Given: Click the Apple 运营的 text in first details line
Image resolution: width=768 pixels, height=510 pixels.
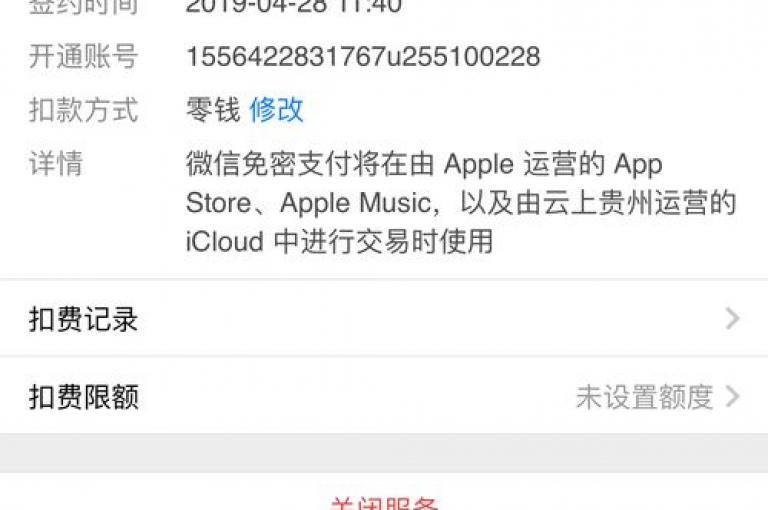Looking at the screenshot, I should point(525,164).
